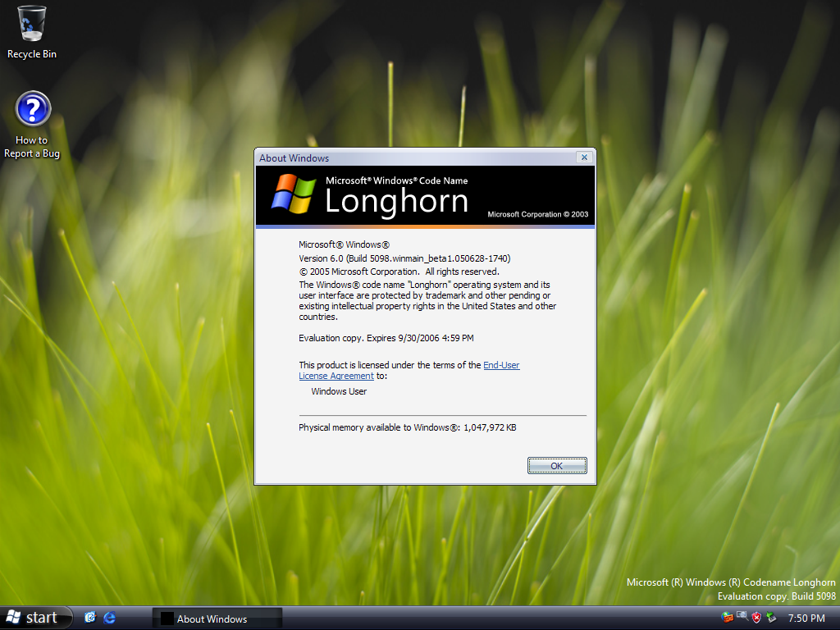
Task: Open the Recycle Bin desktop icon
Action: click(x=32, y=32)
